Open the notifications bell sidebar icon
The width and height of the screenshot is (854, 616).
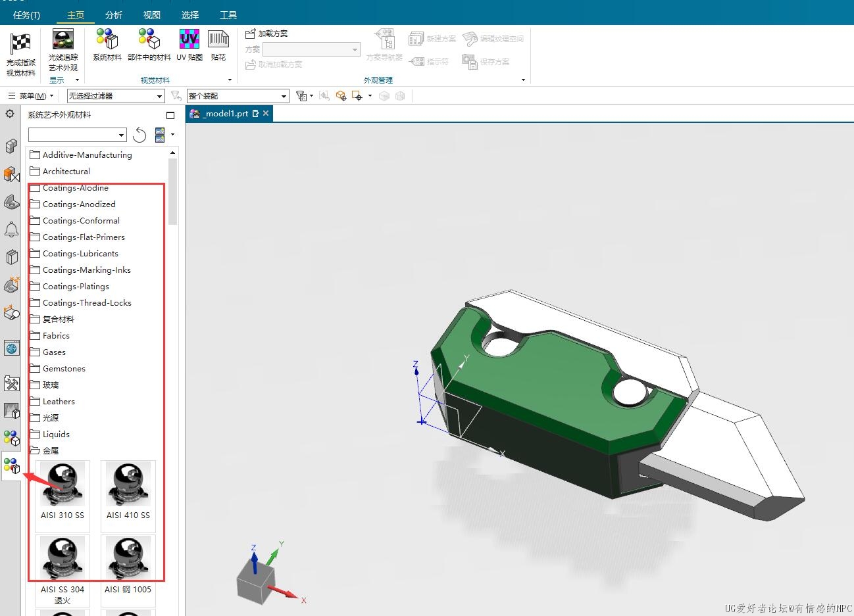(11, 229)
